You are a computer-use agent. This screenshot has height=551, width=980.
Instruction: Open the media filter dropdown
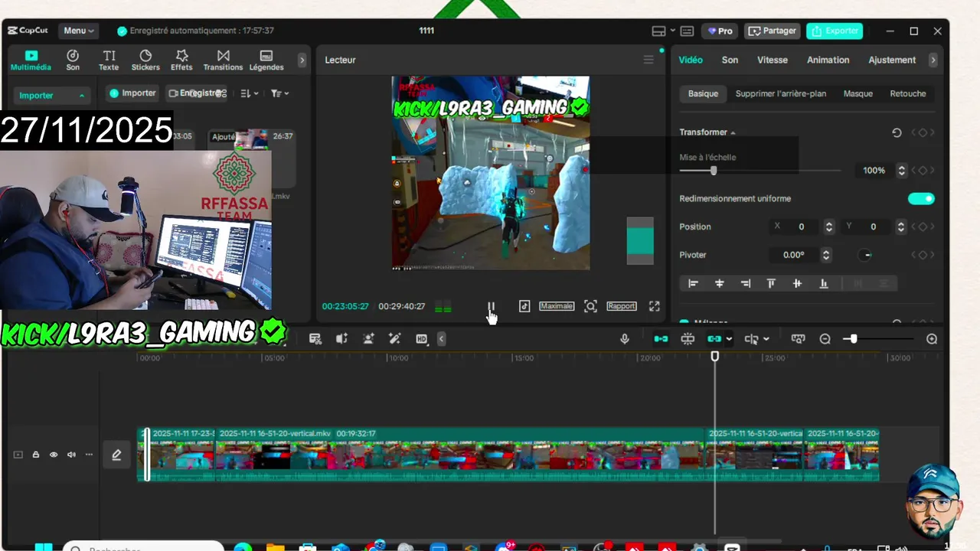[x=279, y=93]
